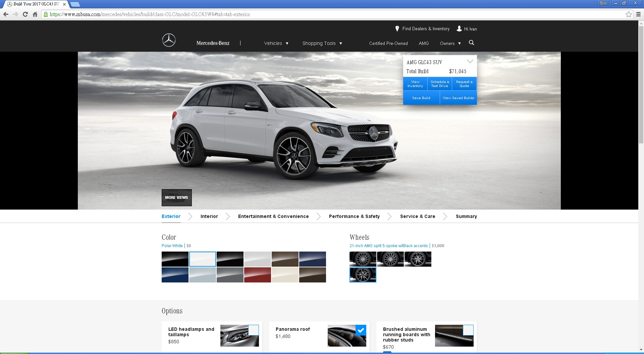Switch to the Exterior tab
644x354 pixels.
[171, 216]
